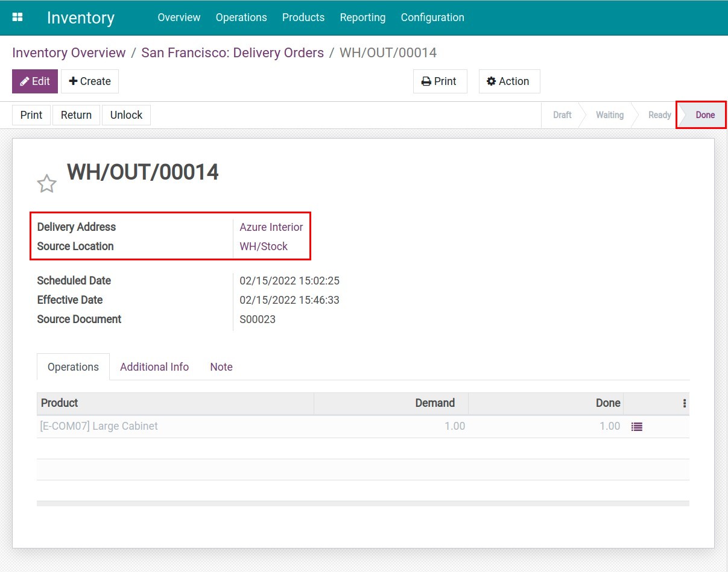Click the Draft status stage
Screen dimensions: 728x572
pos(562,115)
